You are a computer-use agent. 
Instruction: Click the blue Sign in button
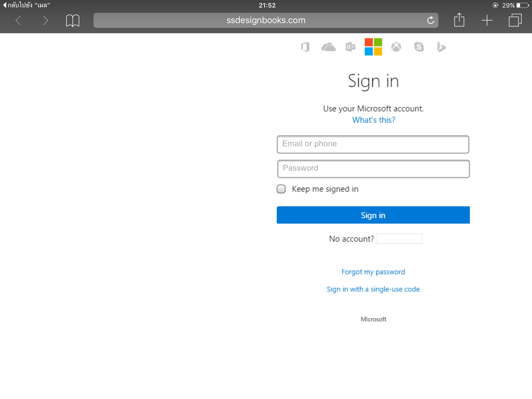(x=373, y=215)
